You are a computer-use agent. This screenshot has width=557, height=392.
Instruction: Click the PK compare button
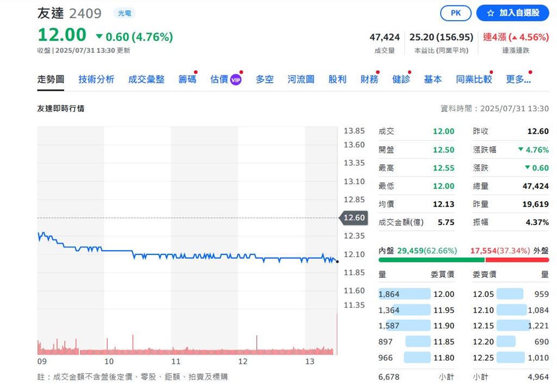pos(456,13)
